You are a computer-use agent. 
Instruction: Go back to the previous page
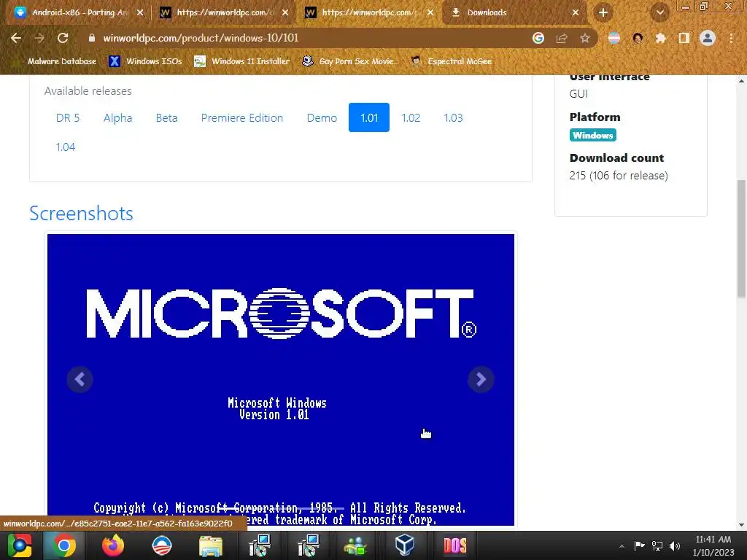[x=16, y=38]
